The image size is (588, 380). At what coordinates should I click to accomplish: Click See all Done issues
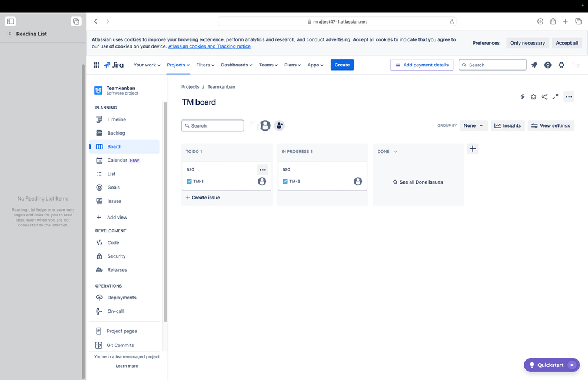pyautogui.click(x=418, y=182)
